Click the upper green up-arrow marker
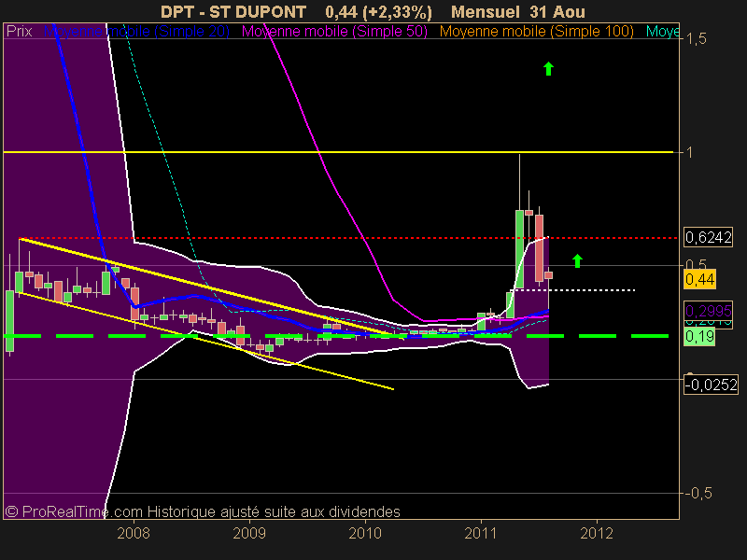Image resolution: width=747 pixels, height=560 pixels. [548, 68]
